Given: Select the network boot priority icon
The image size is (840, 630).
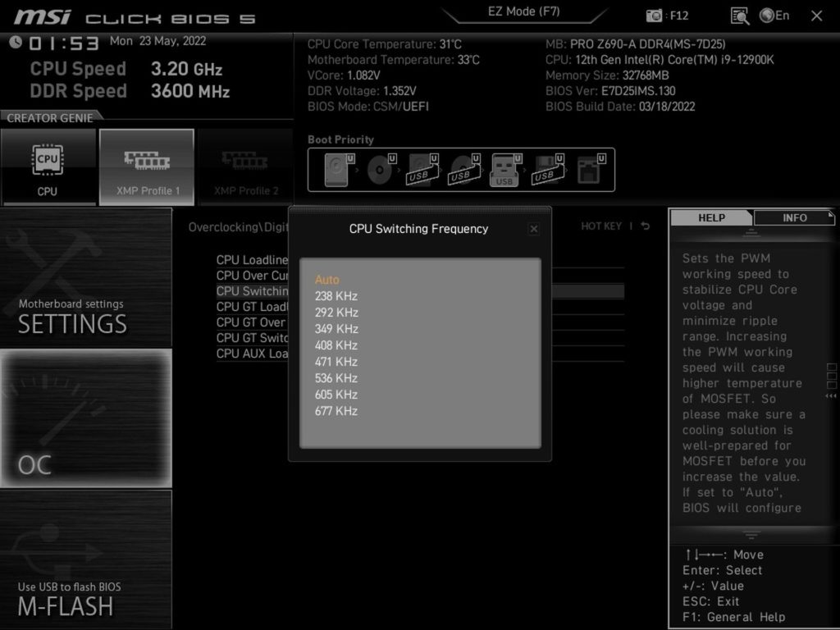Looking at the screenshot, I should point(591,170).
